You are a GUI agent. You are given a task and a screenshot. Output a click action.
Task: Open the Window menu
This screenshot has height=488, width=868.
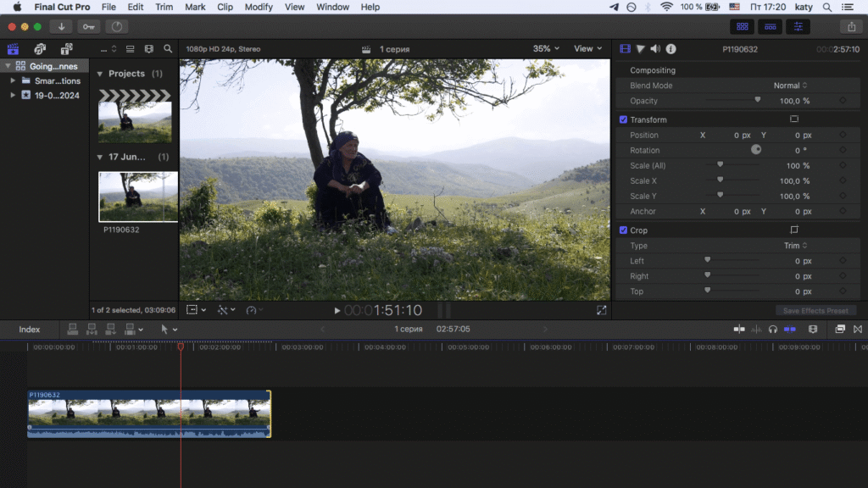point(332,7)
